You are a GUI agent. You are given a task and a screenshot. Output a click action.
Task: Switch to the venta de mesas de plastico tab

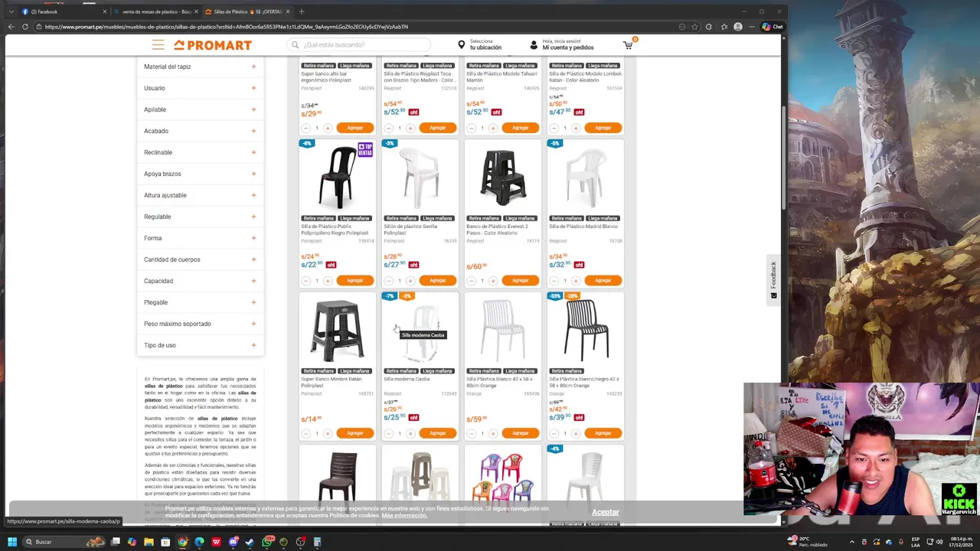[x=155, y=11]
